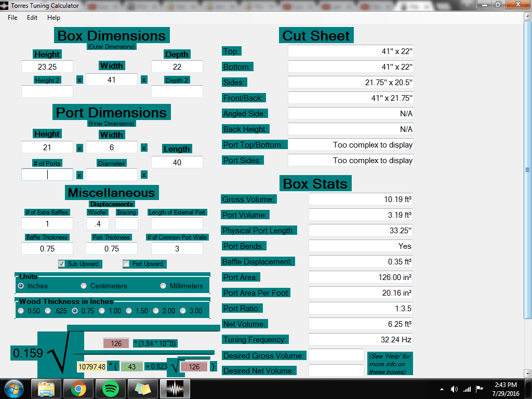Click the Gross Volume value 10.19 ft³
532x399 pixels.
point(361,199)
